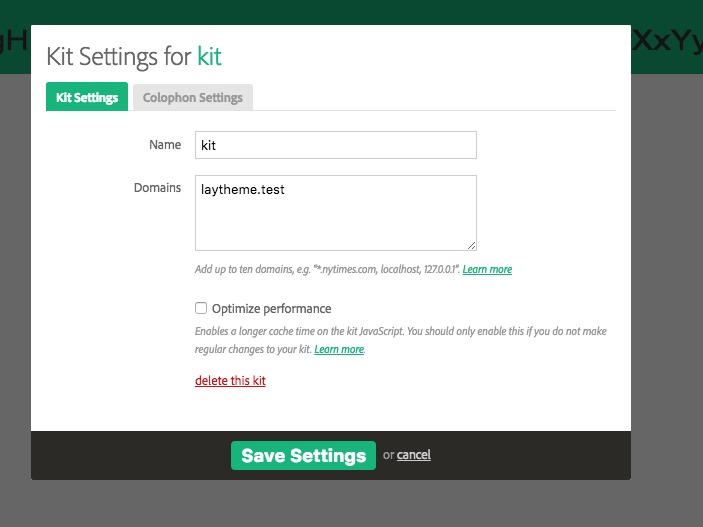Click the Domains textarea resize handle
This screenshot has height=527, width=703.
tap(471, 245)
